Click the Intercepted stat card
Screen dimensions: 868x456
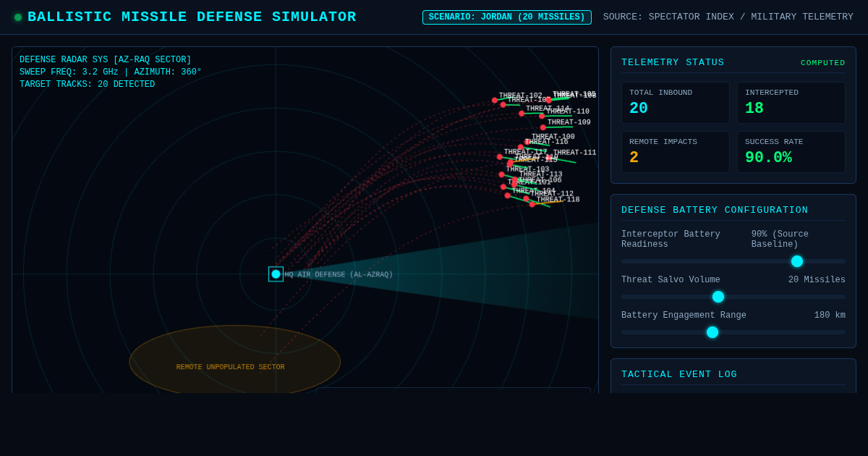tap(791, 103)
